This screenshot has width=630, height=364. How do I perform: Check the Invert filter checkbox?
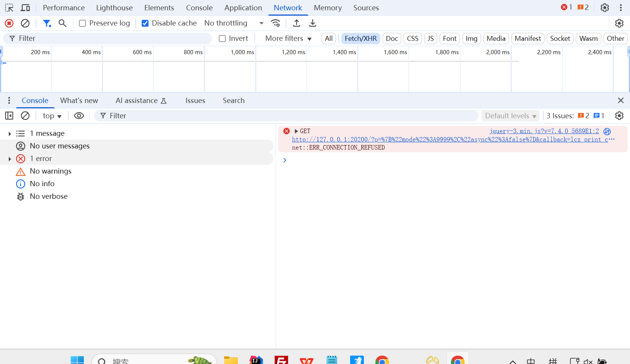(222, 39)
